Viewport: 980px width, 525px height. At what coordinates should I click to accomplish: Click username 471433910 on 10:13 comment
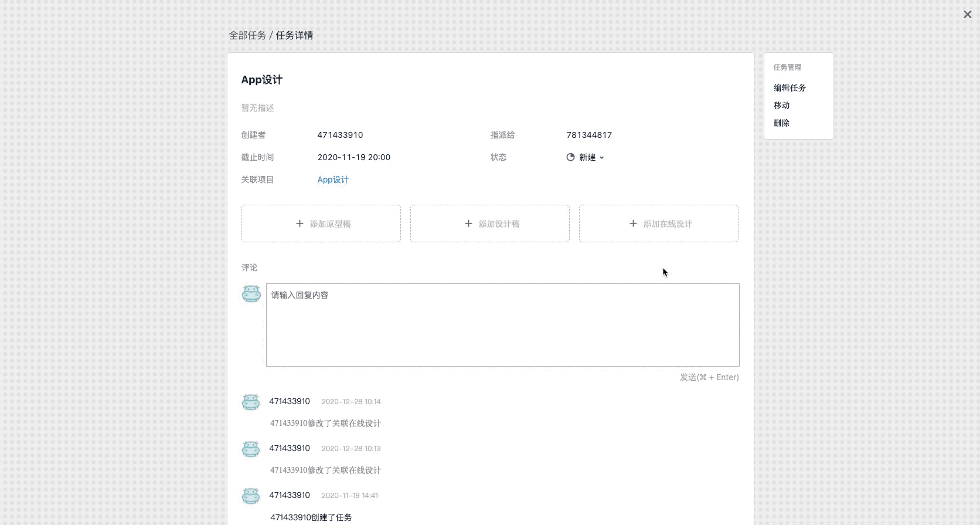[x=290, y=448]
